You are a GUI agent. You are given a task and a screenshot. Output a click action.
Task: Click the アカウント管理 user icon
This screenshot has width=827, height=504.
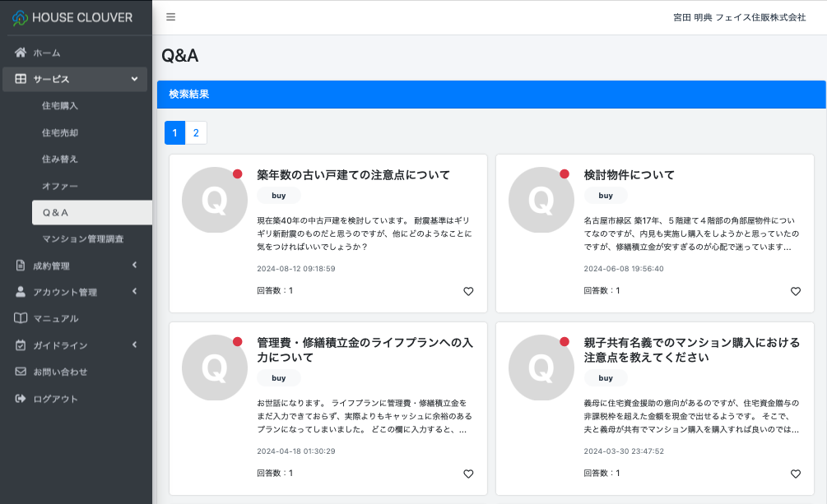pos(21,292)
